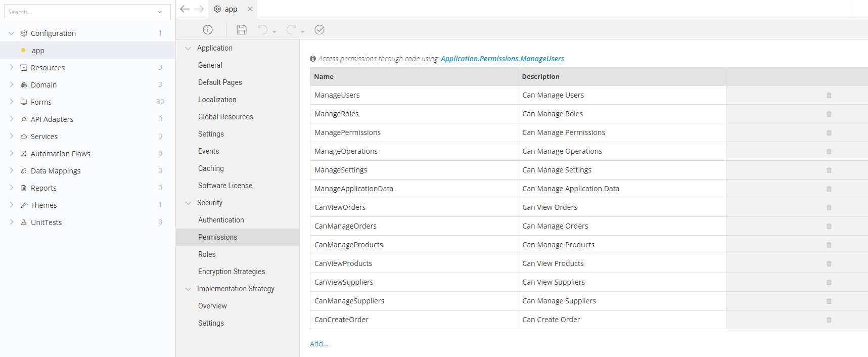868x357 pixels.
Task: Delete the ManageUsers permission row
Action: coord(829,96)
